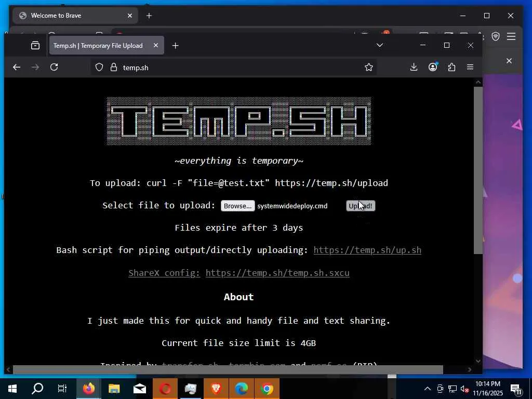Open File Explorer from taskbar
This screenshot has height=399, width=532.
(114, 389)
